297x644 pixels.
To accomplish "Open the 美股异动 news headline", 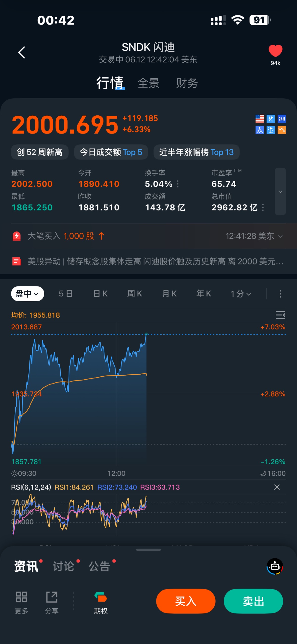I will point(155,261).
